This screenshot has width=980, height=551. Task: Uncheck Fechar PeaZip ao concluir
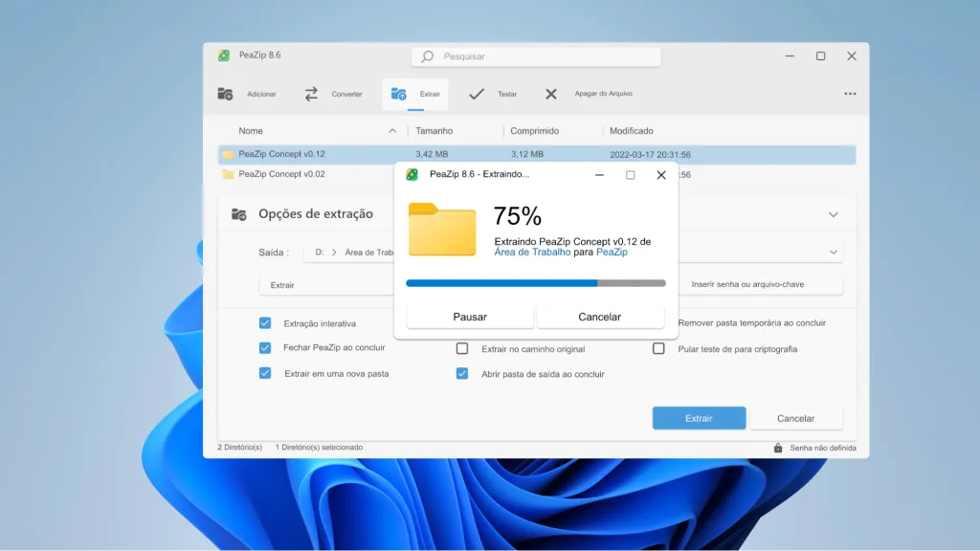point(265,347)
